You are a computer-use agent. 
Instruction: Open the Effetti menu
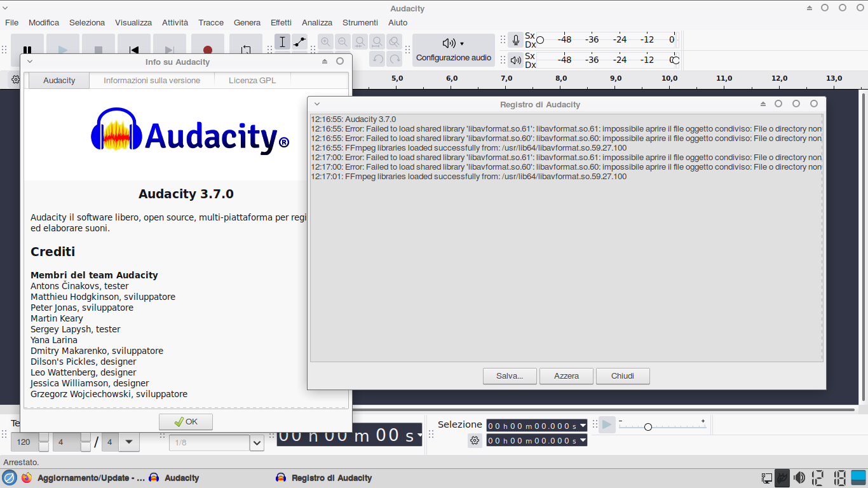(x=281, y=22)
